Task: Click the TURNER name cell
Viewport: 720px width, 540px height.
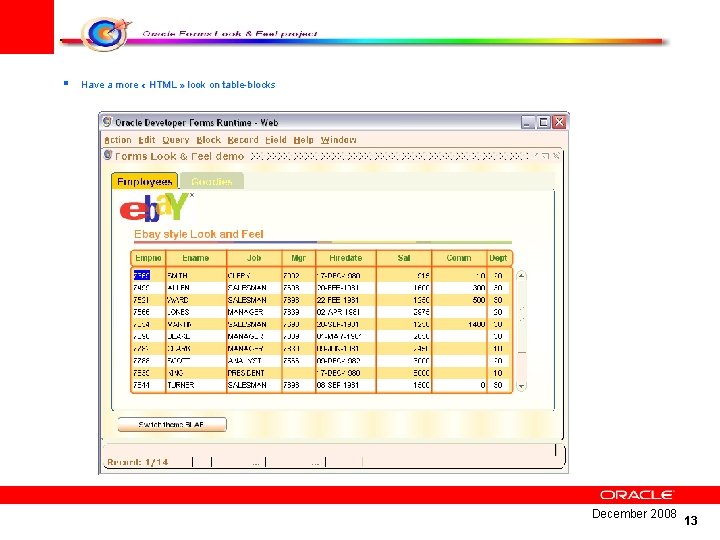Action: pyautogui.click(x=196, y=385)
